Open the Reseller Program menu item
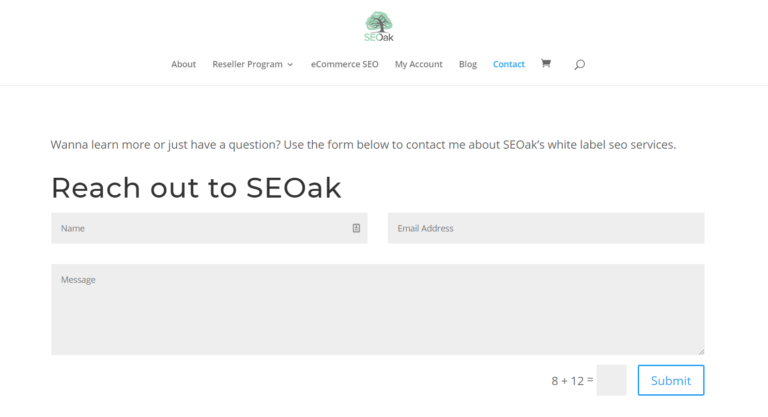Screen dimensions: 768x417 247,64
